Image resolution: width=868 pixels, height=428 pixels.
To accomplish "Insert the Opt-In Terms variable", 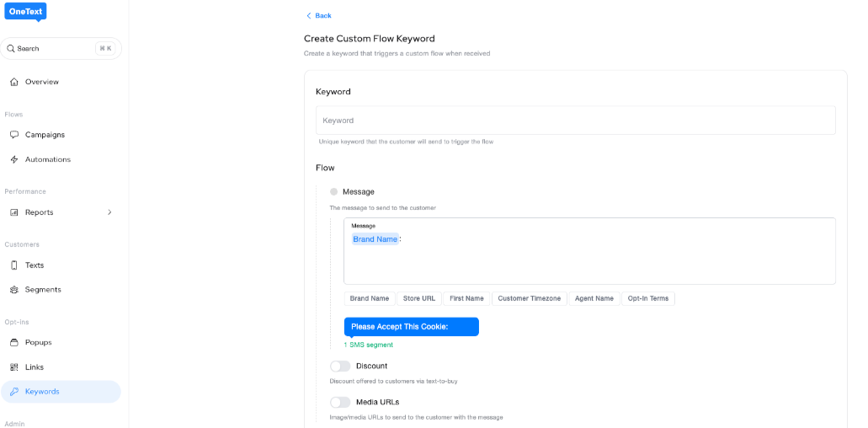I will click(647, 298).
